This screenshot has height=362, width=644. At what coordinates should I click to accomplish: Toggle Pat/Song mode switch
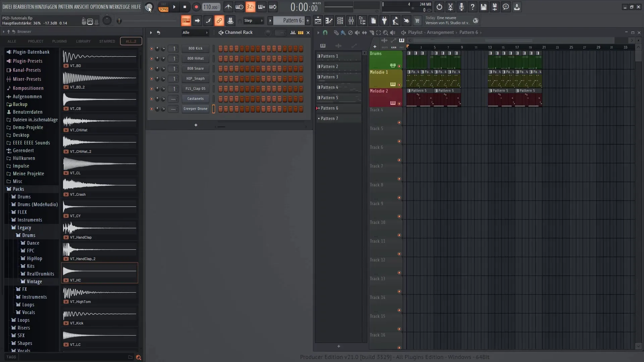(x=163, y=7)
